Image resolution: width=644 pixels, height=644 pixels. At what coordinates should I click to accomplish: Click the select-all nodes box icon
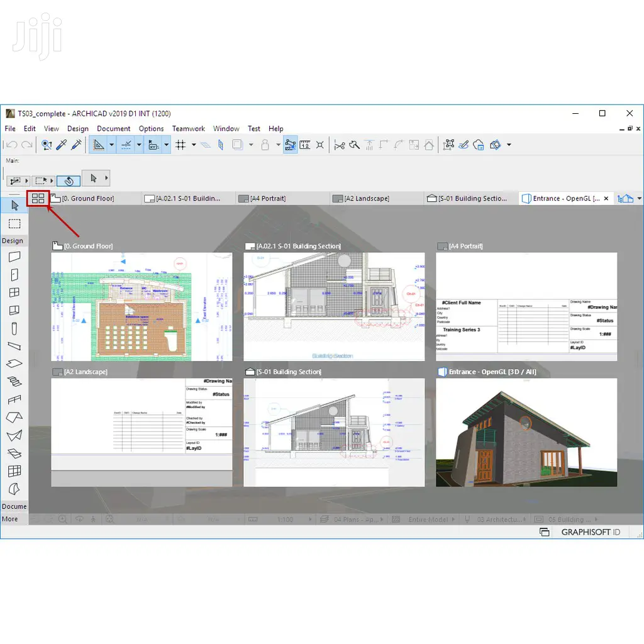[x=448, y=145]
